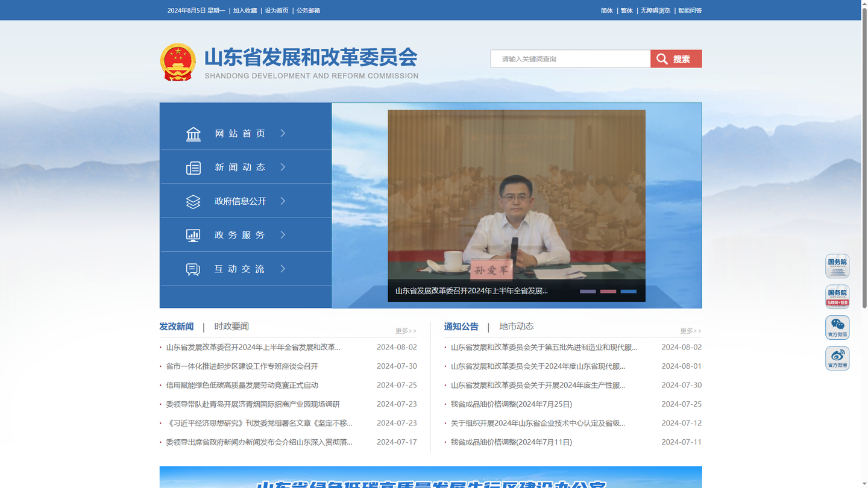
Task: Click the red 搜索 button
Action: [x=676, y=58]
